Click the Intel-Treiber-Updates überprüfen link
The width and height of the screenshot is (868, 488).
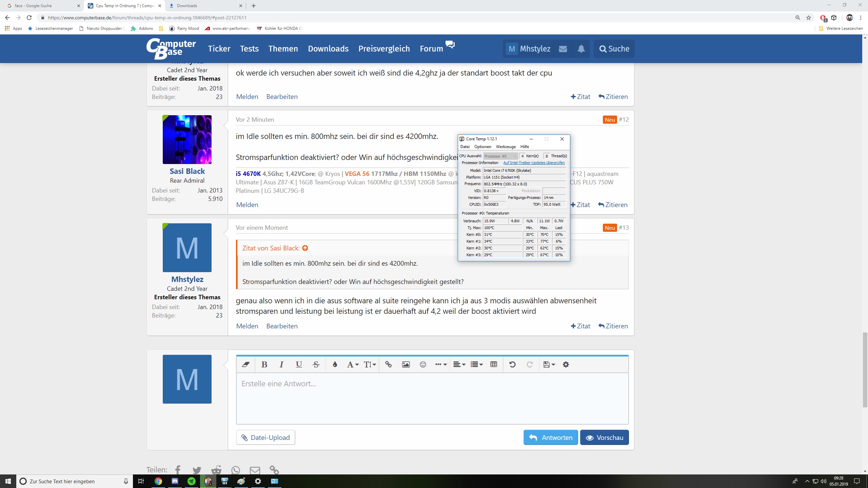pos(534,163)
